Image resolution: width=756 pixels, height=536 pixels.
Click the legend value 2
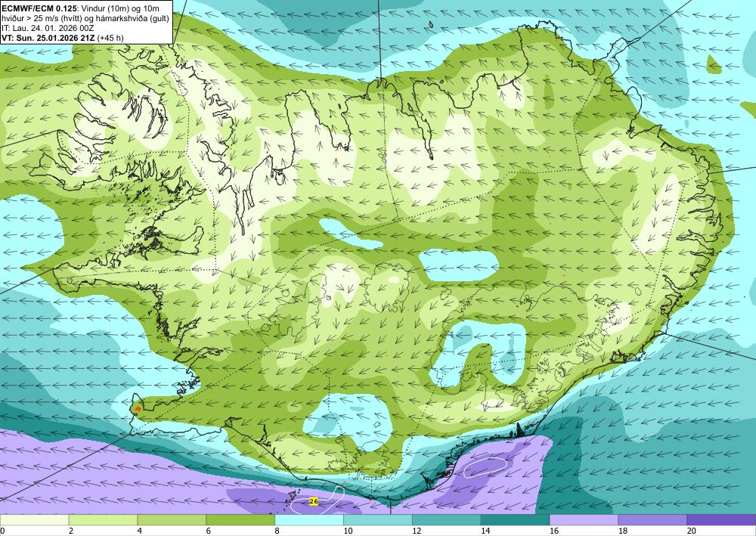pos(71,531)
